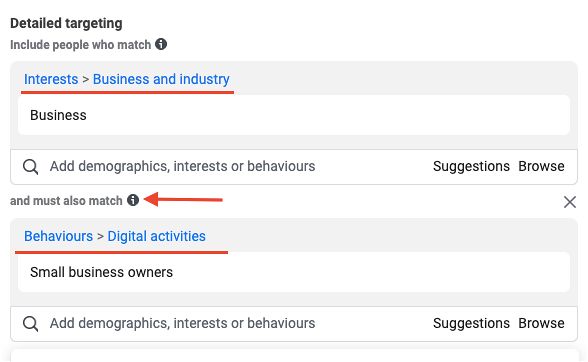
Task: Browse categories for first targeting group
Action: pos(541,166)
